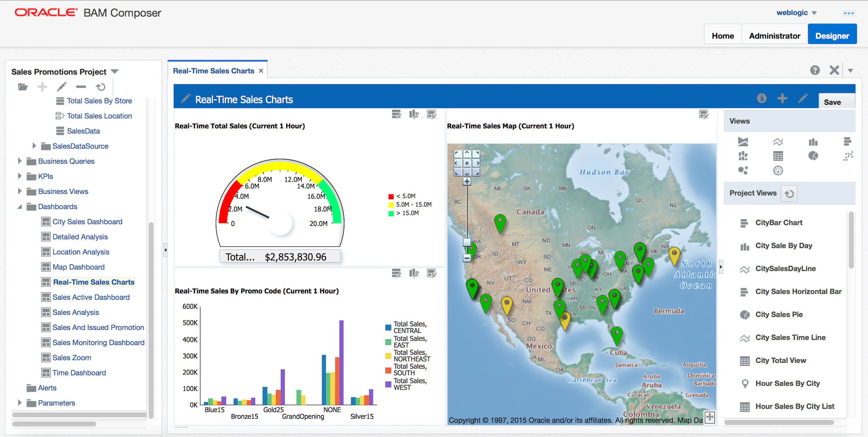Click the info icon in the dashboard header

pyautogui.click(x=761, y=98)
